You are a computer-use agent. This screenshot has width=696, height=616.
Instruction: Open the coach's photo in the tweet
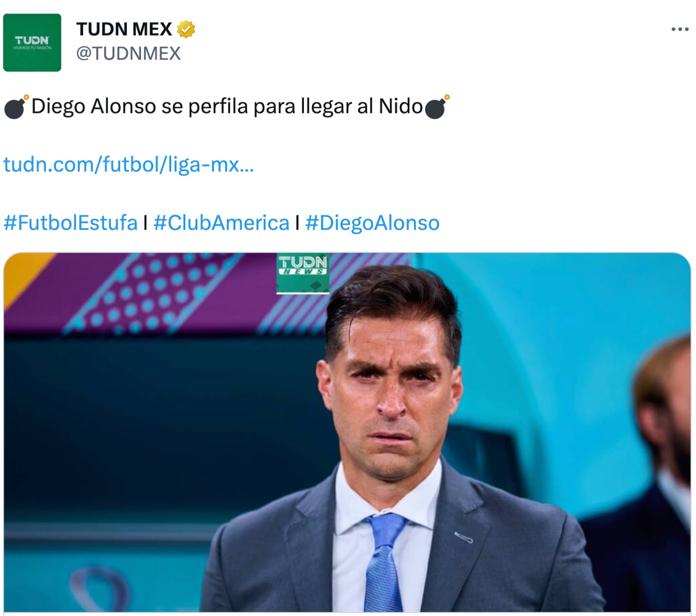click(x=347, y=432)
